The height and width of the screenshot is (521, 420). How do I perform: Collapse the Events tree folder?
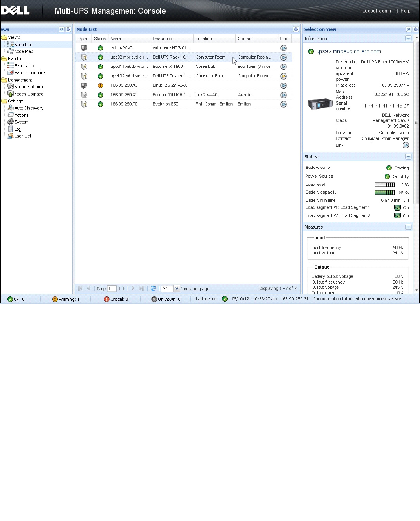click(4, 59)
